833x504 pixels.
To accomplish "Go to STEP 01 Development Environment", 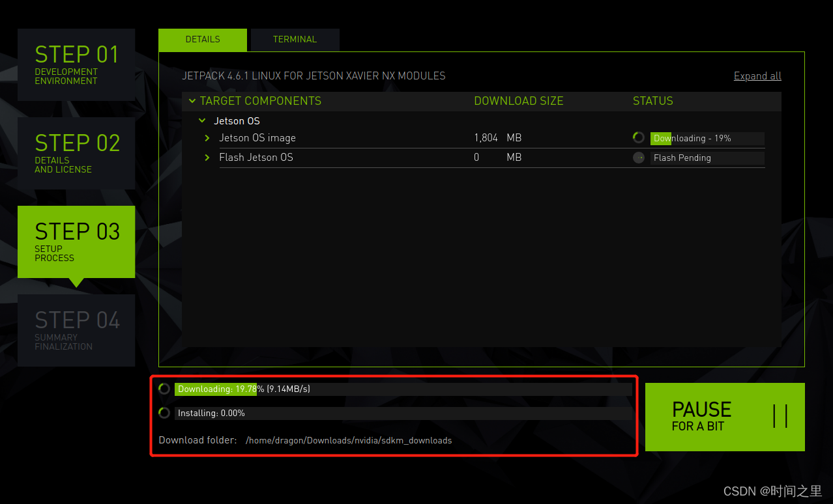I will (76, 64).
